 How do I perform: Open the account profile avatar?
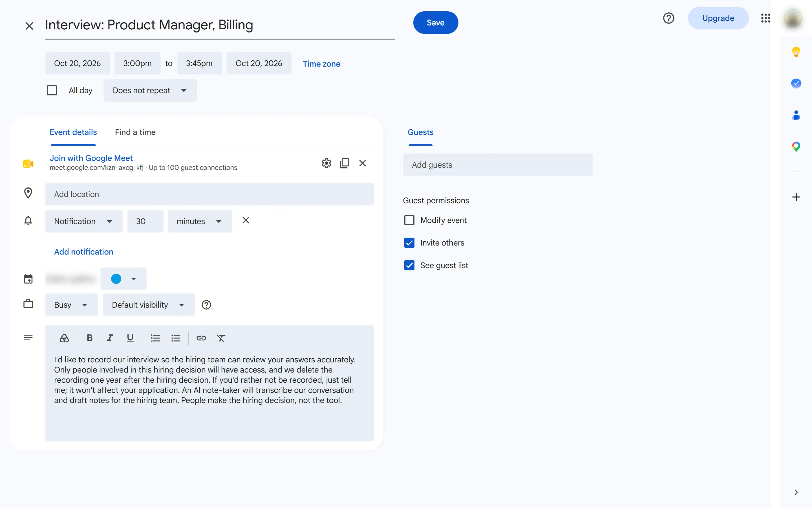click(x=793, y=18)
